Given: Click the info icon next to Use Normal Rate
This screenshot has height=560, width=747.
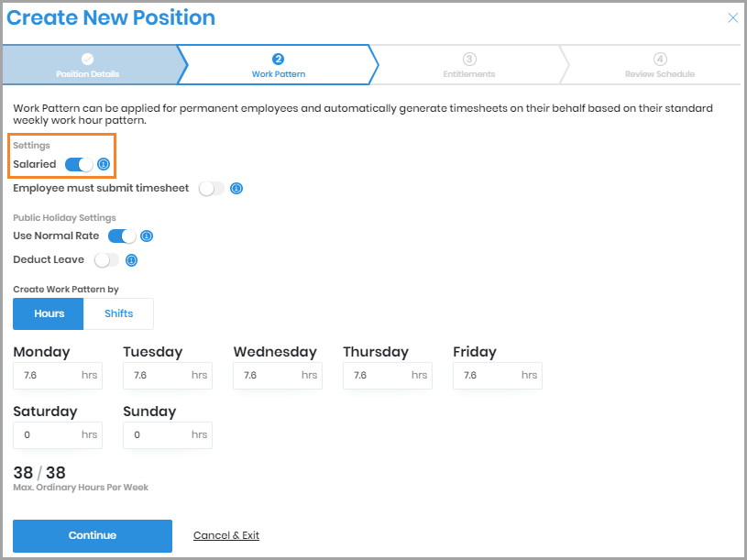Looking at the screenshot, I should [x=147, y=236].
